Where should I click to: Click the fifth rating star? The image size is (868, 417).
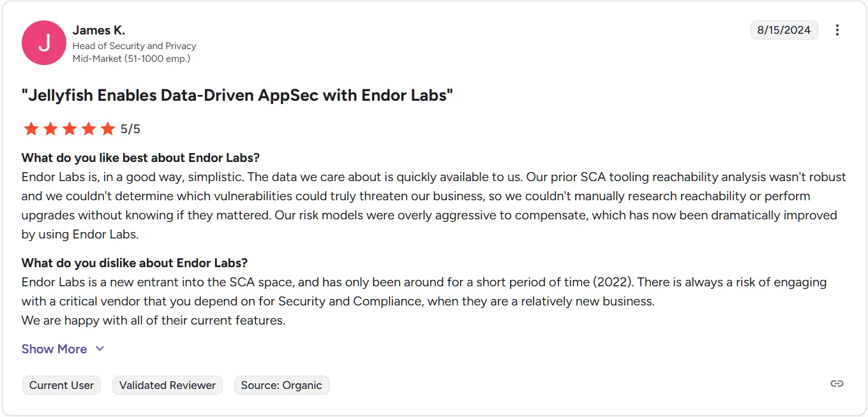(108, 128)
